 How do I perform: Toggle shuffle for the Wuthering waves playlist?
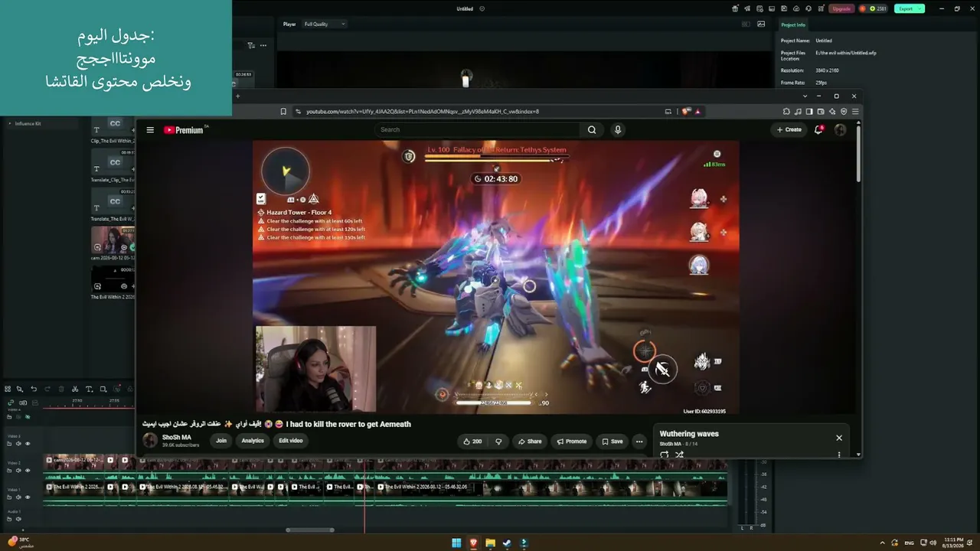[x=679, y=455]
